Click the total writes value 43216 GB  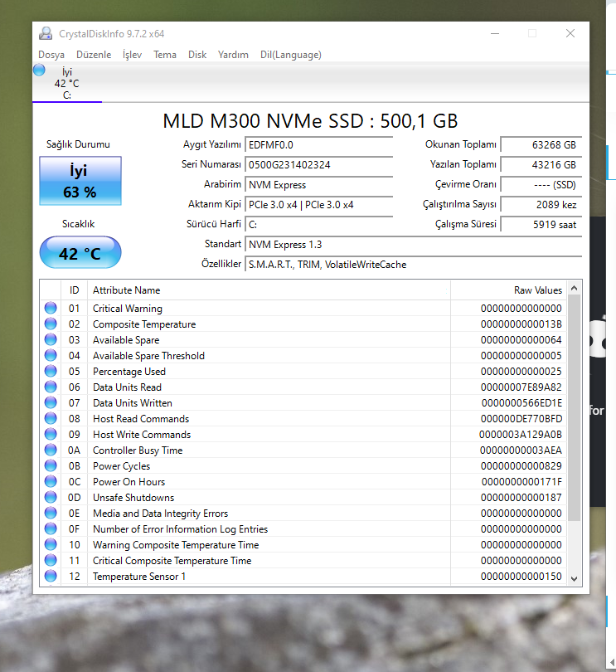pyautogui.click(x=541, y=164)
